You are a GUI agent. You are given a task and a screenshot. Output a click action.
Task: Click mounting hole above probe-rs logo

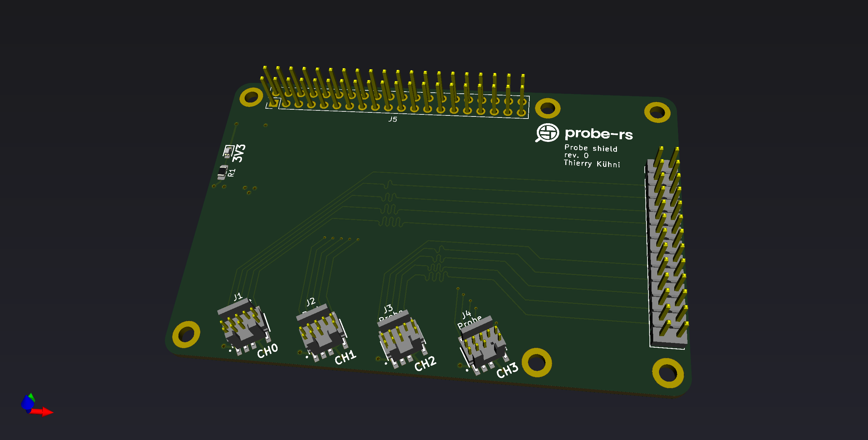click(x=548, y=108)
